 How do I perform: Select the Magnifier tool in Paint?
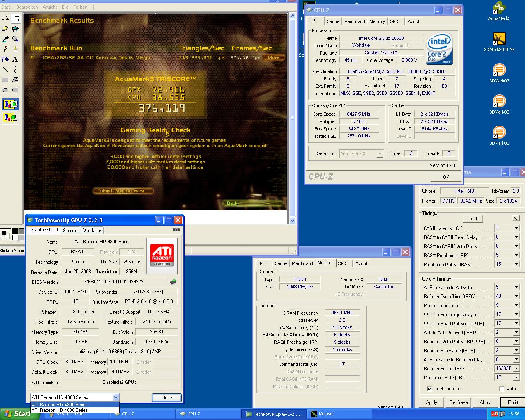pyautogui.click(x=16, y=39)
